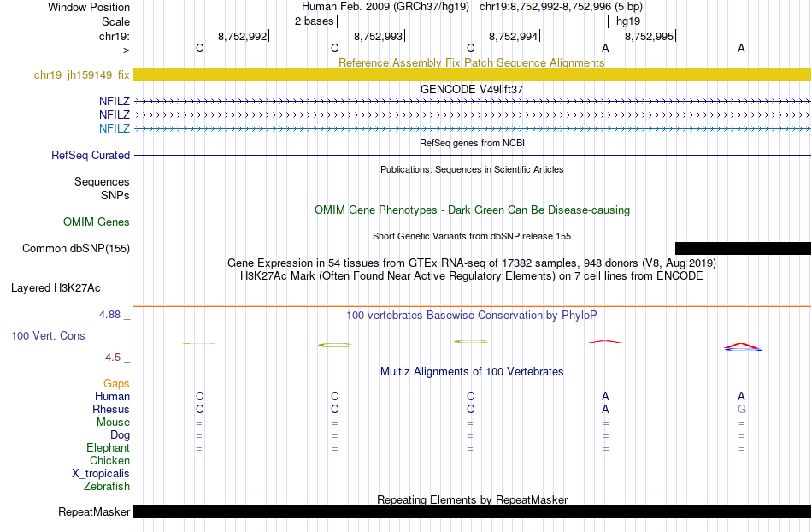Viewport: 812px width, 532px height.
Task: Click the SNPs track label
Action: pyautogui.click(x=115, y=195)
